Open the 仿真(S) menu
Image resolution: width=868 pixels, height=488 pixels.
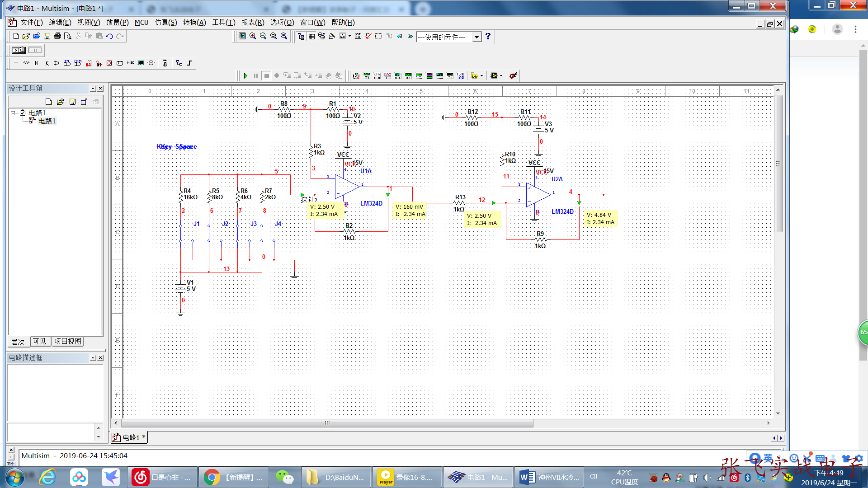pyautogui.click(x=166, y=22)
